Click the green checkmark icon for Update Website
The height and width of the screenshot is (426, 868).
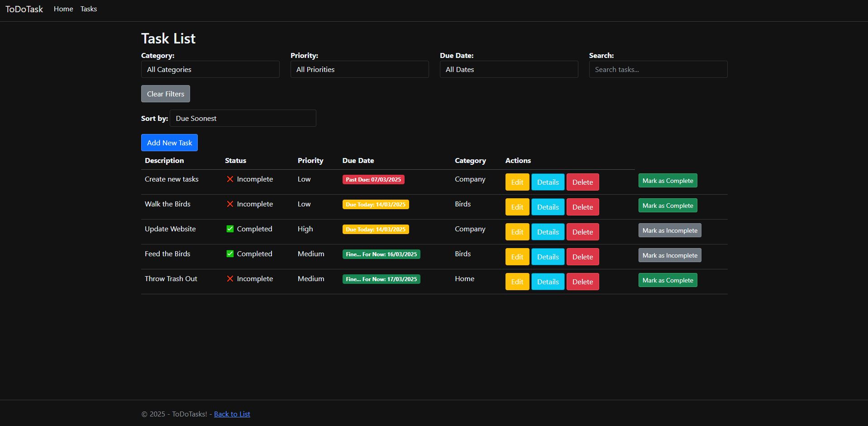(x=230, y=229)
